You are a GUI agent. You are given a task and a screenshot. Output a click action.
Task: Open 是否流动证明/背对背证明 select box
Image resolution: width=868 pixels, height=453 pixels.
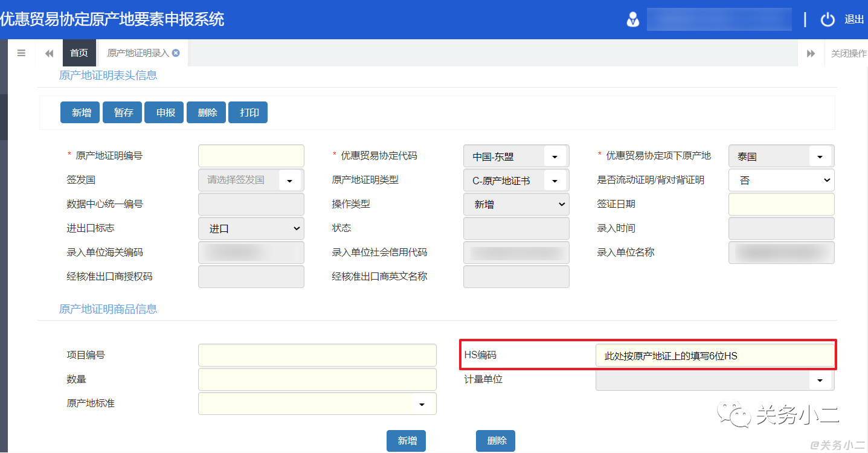(782, 180)
